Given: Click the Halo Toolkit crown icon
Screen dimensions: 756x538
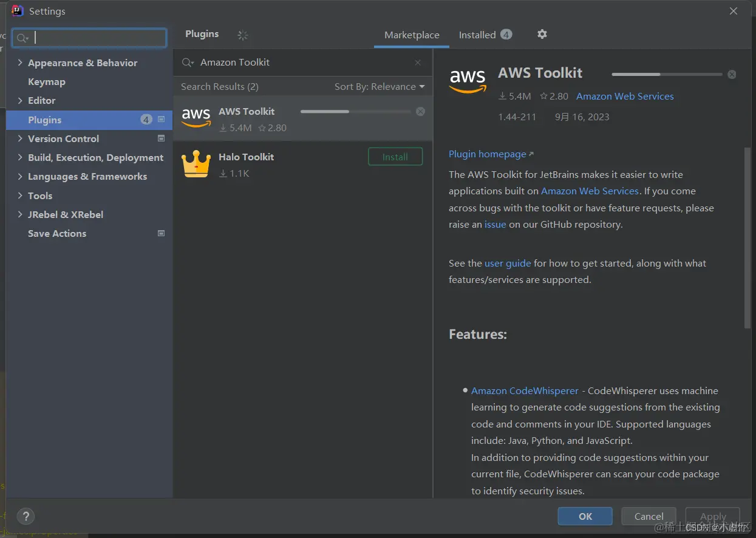Looking at the screenshot, I should tap(196, 164).
